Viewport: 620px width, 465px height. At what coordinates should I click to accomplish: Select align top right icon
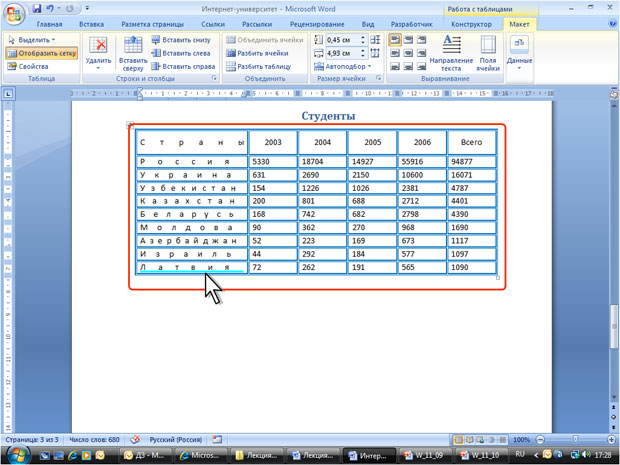tap(422, 40)
